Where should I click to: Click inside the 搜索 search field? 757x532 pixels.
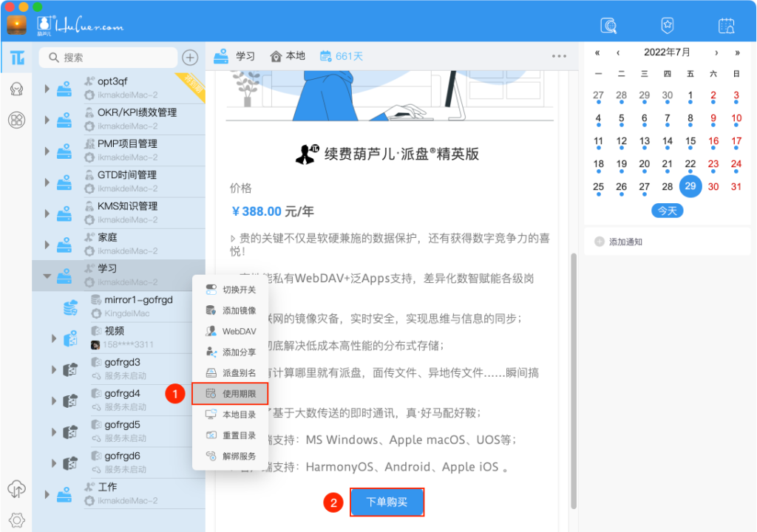[x=108, y=58]
